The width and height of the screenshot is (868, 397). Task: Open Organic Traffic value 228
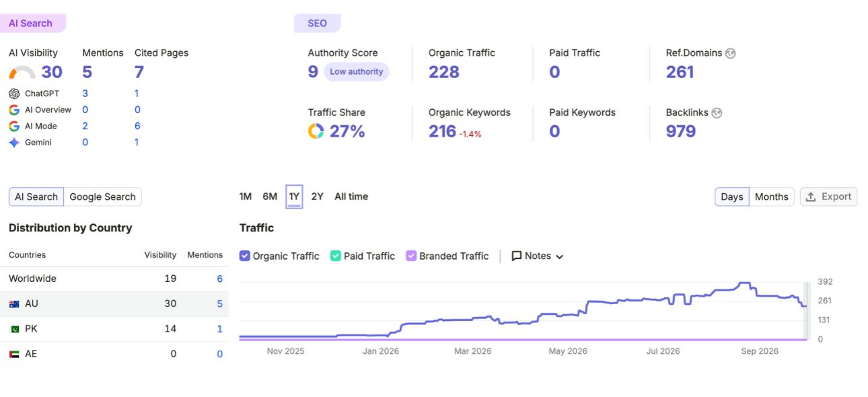444,72
